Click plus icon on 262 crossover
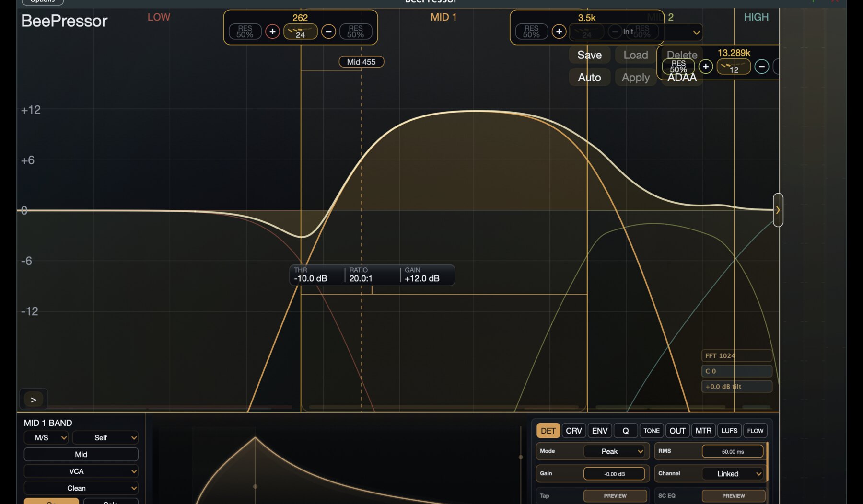 272,32
